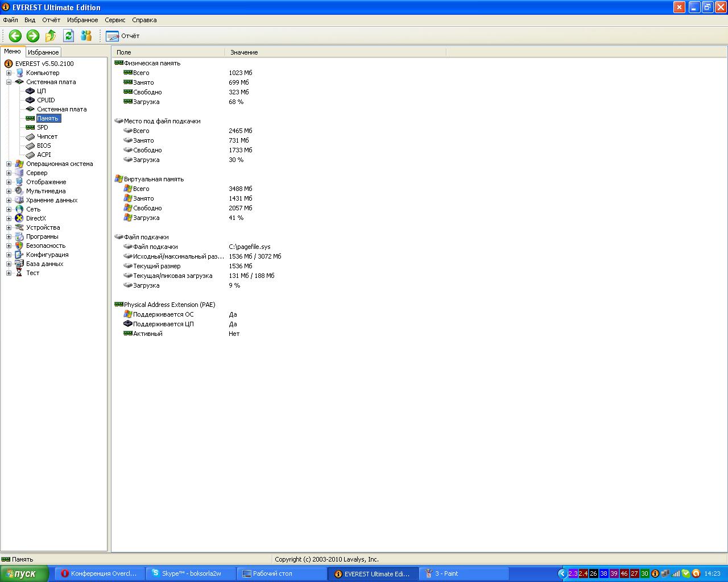Go forward with the green right arrow
This screenshot has height=582, width=728.
33,36
